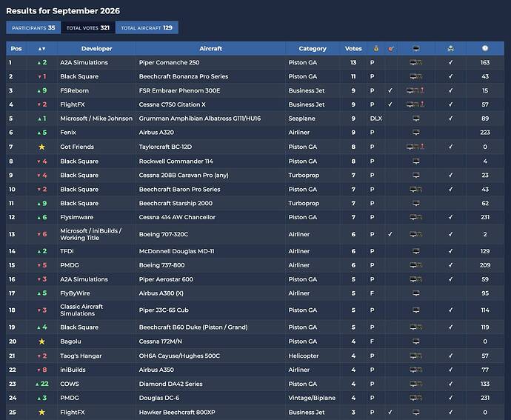Click the monitor icon in Rockwell Commander 114 row

(416, 161)
